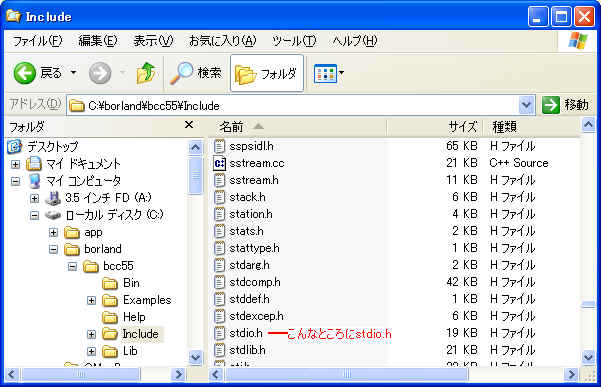Close the Folders pane with X

coord(189,125)
